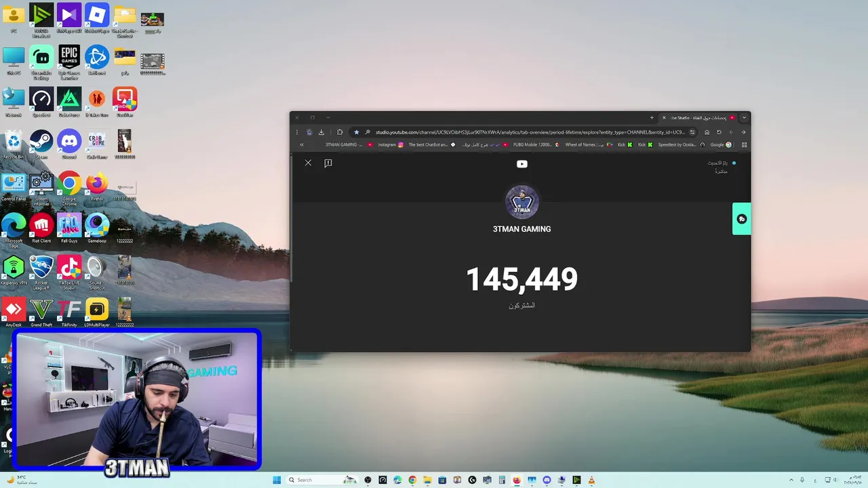Open browser downloads arrow icon
868x488 pixels.
click(x=321, y=132)
